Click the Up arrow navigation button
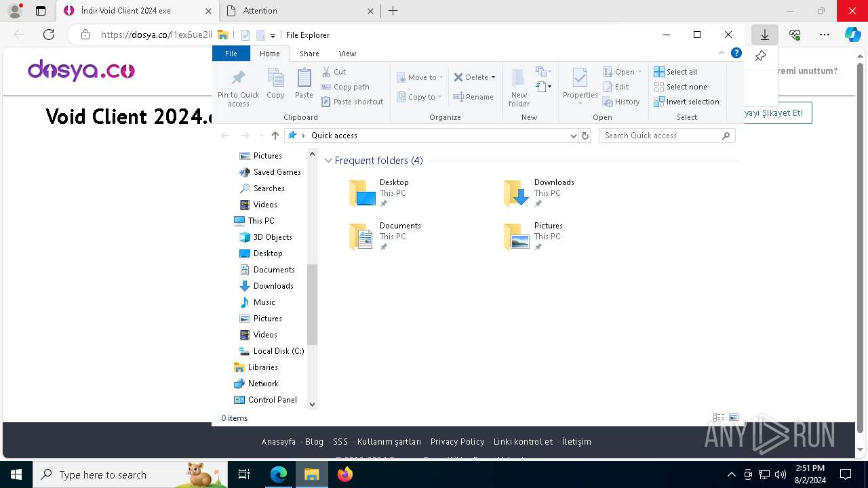This screenshot has width=868, height=488. (275, 136)
